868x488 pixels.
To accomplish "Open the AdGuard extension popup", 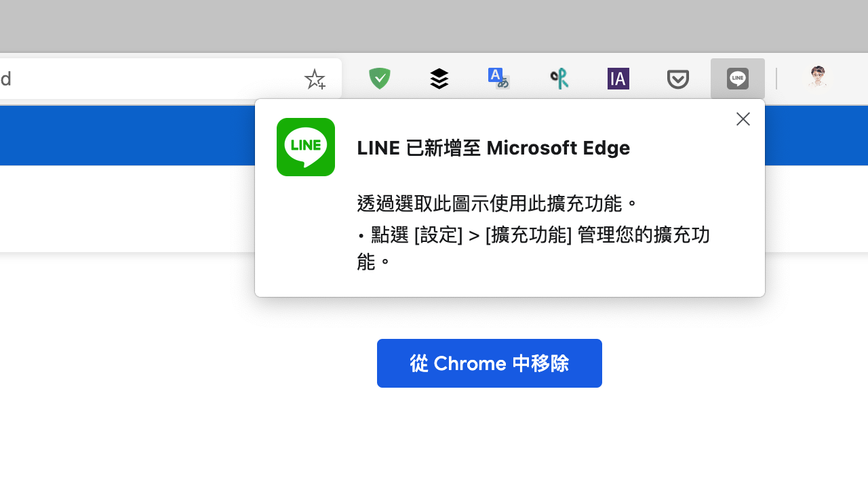I will pos(379,79).
